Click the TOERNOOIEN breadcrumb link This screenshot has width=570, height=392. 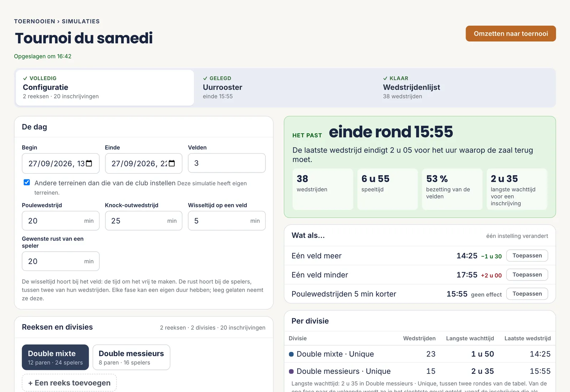tap(35, 21)
